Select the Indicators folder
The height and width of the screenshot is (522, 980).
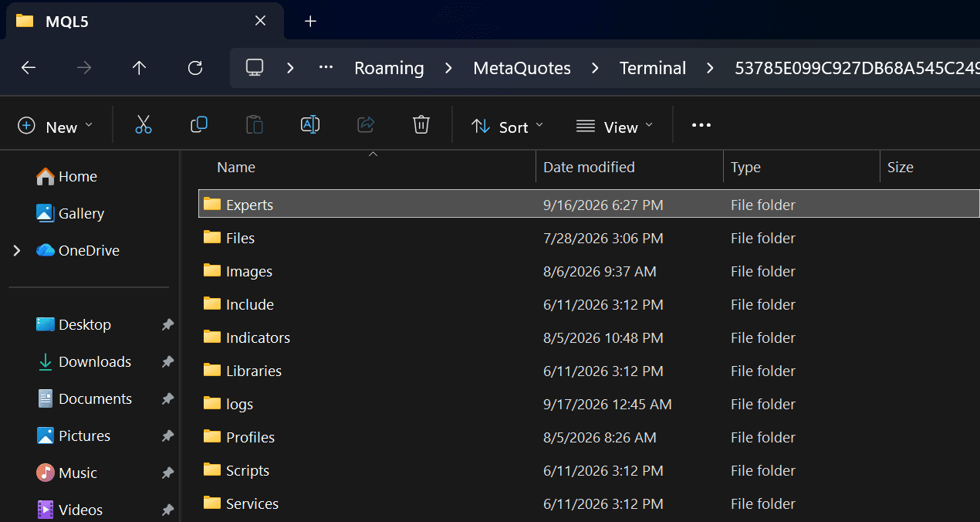[x=589, y=337]
